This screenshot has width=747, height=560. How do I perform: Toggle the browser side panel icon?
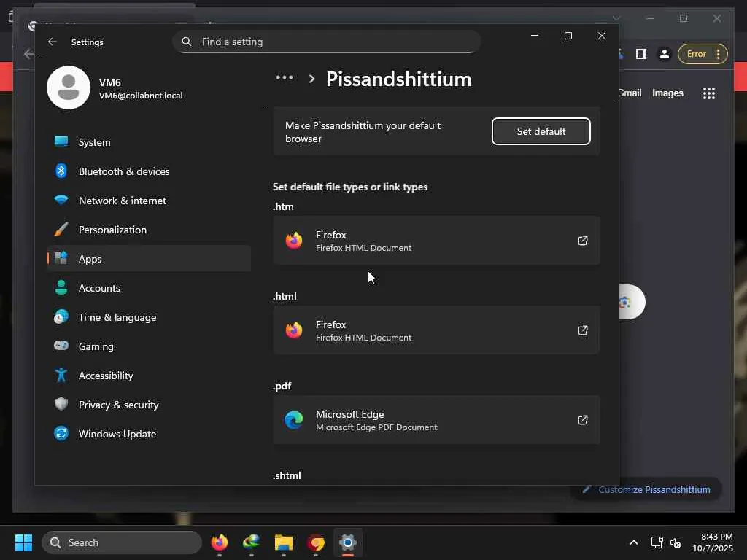pos(641,54)
